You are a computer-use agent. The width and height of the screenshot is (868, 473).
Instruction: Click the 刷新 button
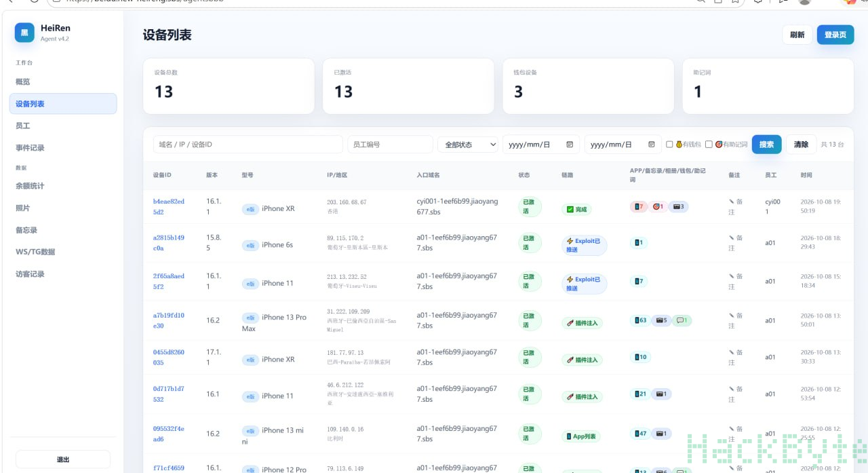[x=797, y=35]
